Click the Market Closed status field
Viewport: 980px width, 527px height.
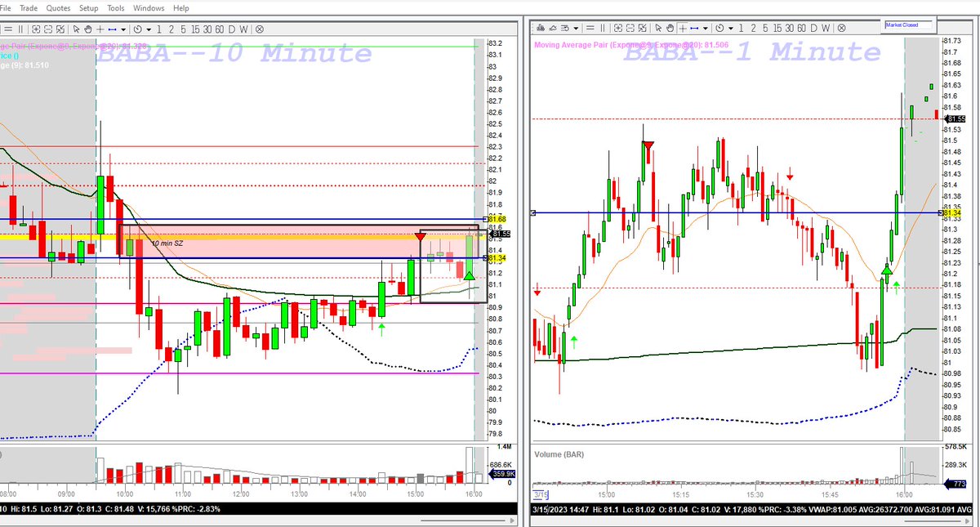[x=907, y=25]
